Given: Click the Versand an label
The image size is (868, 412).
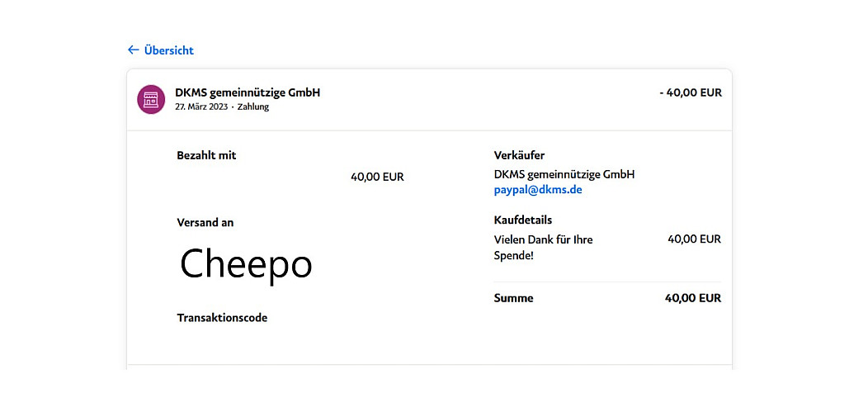Looking at the screenshot, I should [x=205, y=223].
